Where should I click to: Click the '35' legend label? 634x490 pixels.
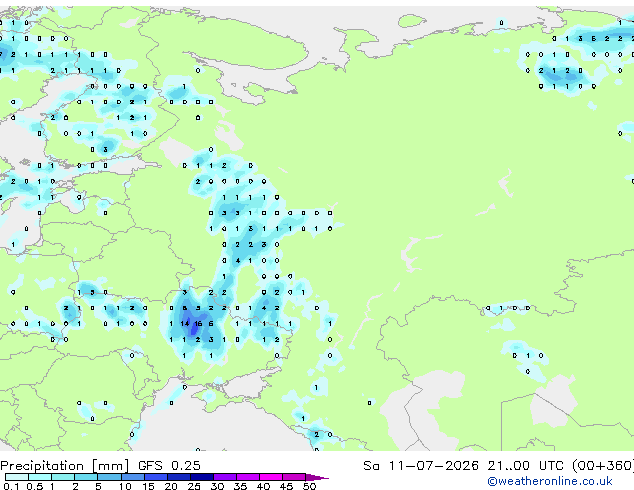coord(240,486)
